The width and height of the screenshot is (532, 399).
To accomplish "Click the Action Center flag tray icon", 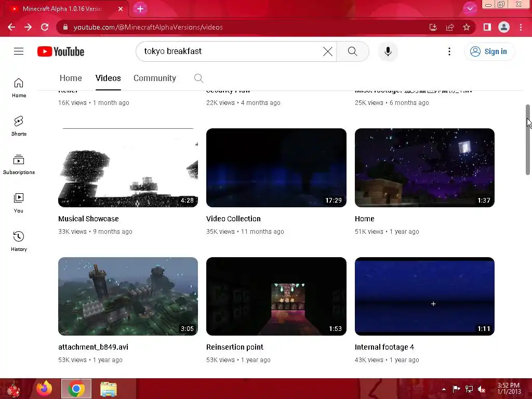I will [456, 389].
